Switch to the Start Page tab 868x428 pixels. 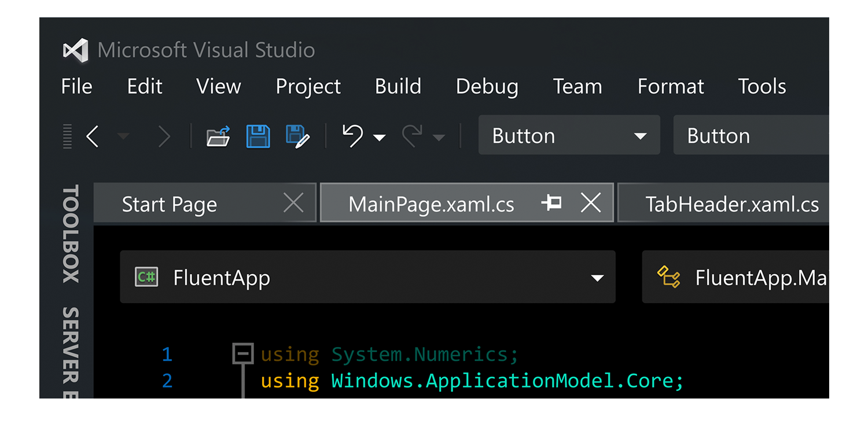click(x=205, y=202)
